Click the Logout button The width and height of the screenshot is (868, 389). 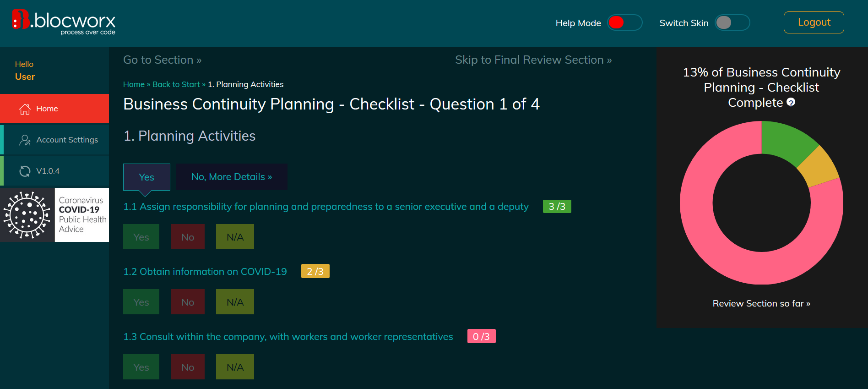[x=814, y=22]
